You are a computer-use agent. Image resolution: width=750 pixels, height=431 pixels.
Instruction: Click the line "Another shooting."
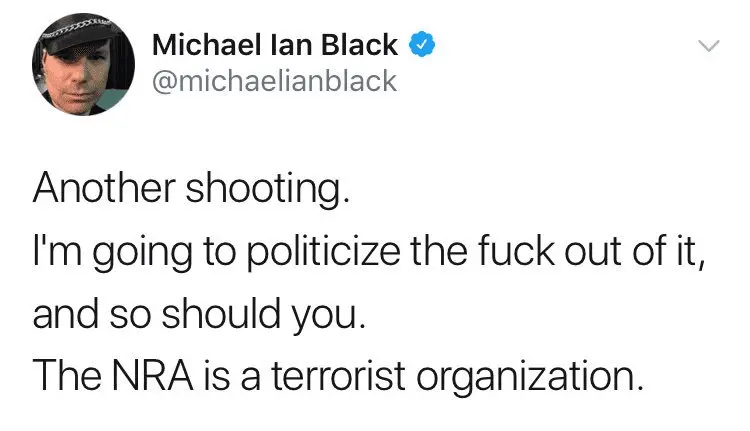click(x=191, y=189)
